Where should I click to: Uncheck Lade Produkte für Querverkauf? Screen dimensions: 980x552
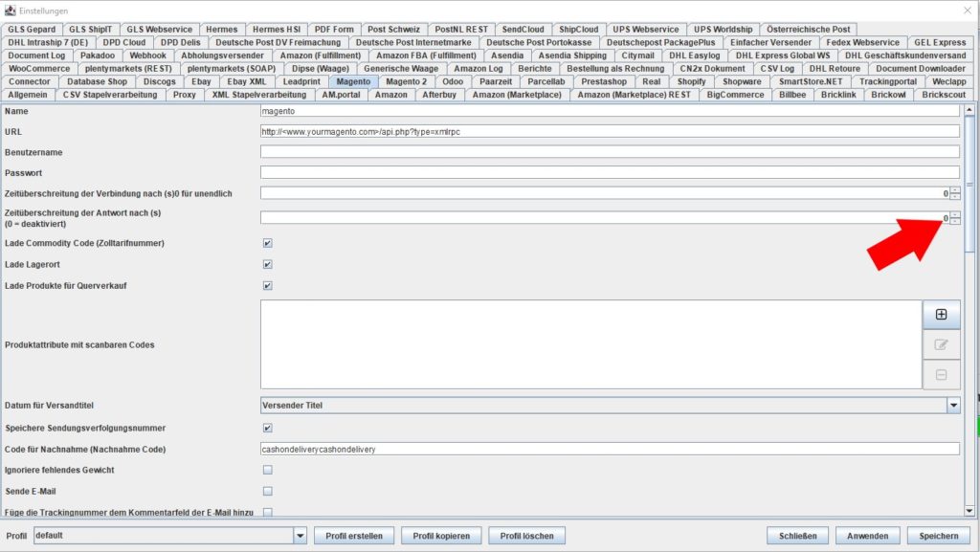[x=268, y=286]
